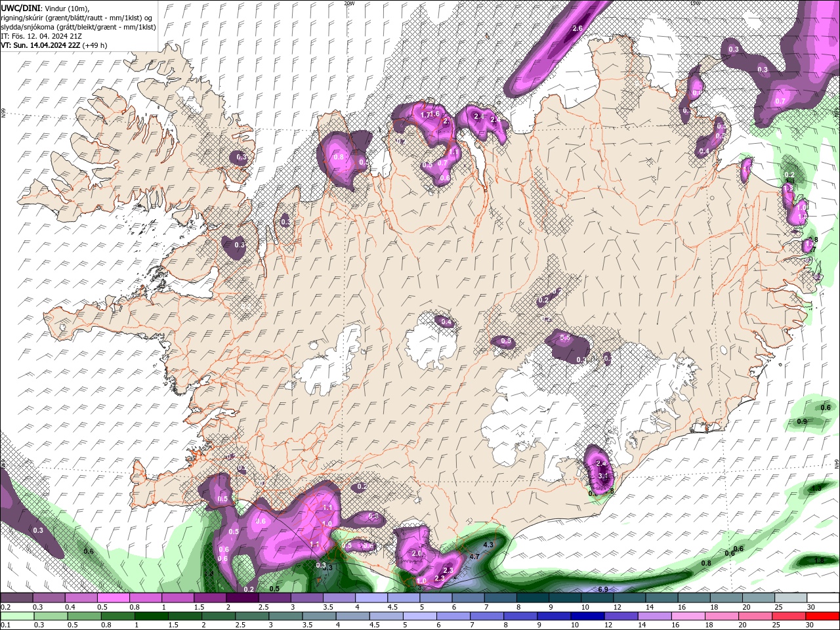Viewport: 840px width, 630px height.
Task: Pick the mauve 0.3 swatch in the upper snow scale
Action: [49, 598]
